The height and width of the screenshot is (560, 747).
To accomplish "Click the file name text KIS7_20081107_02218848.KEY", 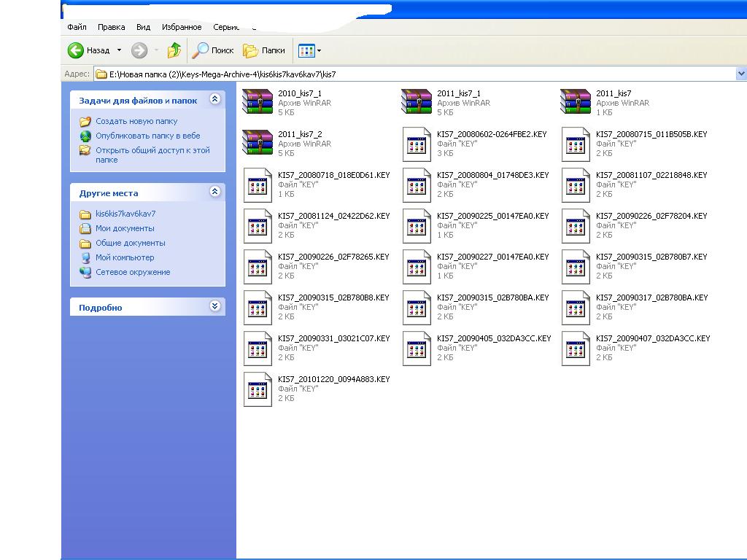I will coord(651,175).
